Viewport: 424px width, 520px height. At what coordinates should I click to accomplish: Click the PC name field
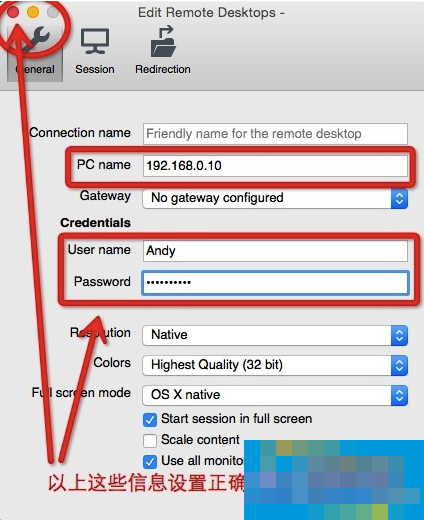[275, 166]
